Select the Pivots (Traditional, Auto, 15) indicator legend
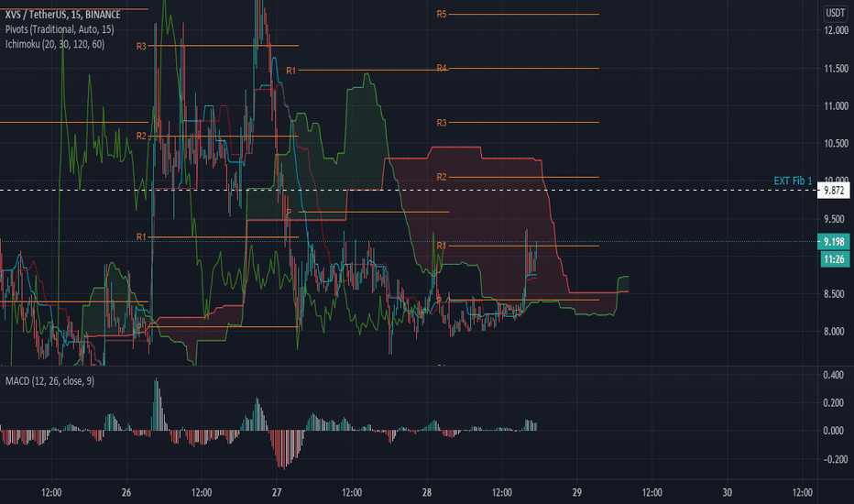854x504 pixels. 60,29
